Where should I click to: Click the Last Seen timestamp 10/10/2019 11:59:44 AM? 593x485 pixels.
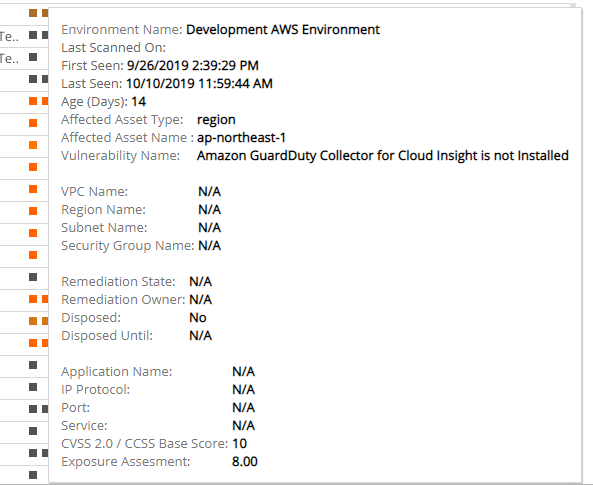199,84
